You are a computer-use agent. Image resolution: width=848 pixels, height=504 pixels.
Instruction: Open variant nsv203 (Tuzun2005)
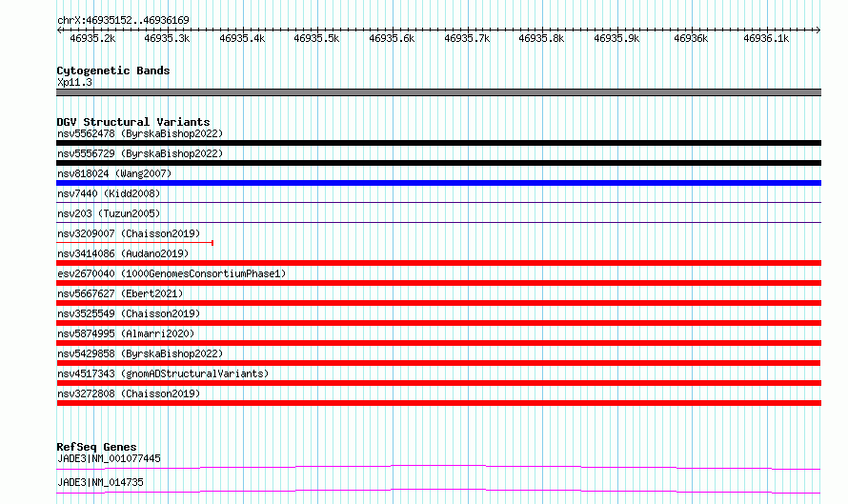109,213
